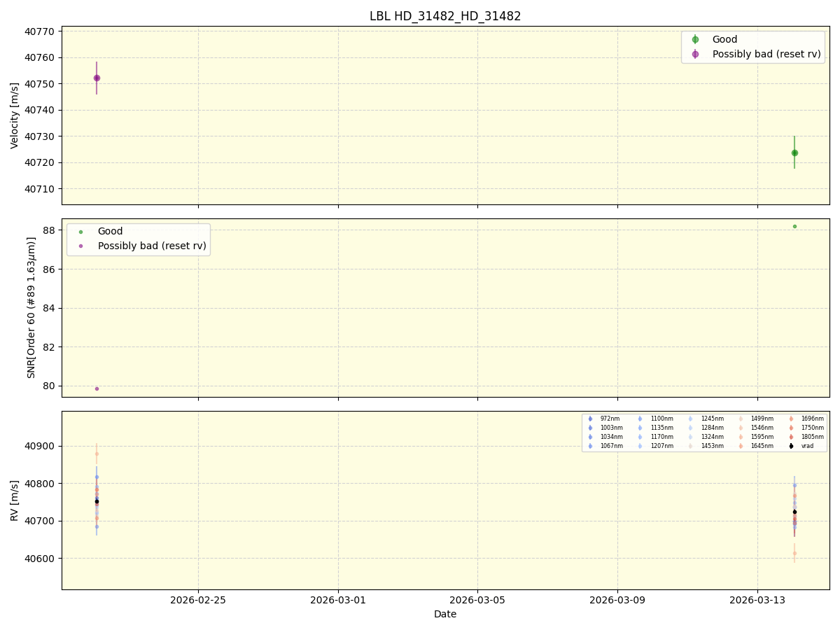Viewport: 840px width, 630px height.
Task: Select the RV outlier point near 40615
Action: click(794, 553)
